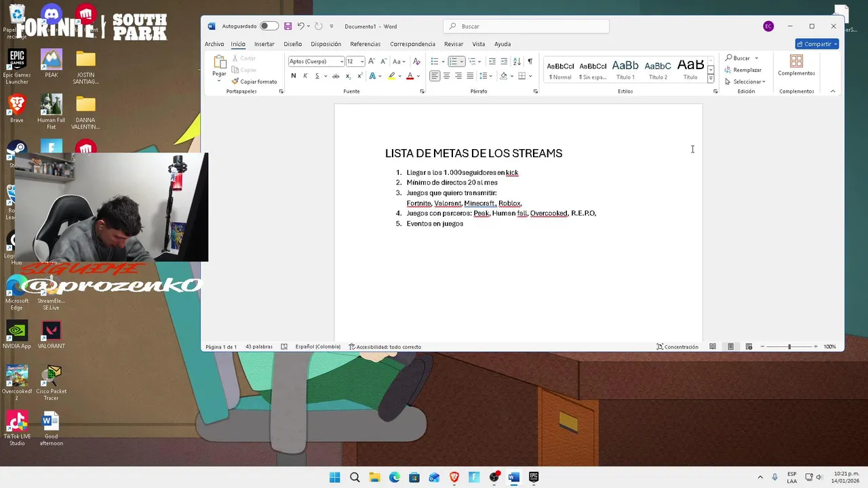Image resolution: width=868 pixels, height=488 pixels.
Task: Open the Referencias tab
Action: tap(366, 44)
